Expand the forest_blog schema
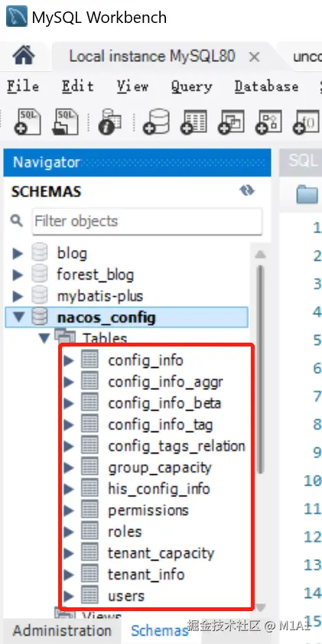Viewport: 322px width, 644px height. click(18, 275)
